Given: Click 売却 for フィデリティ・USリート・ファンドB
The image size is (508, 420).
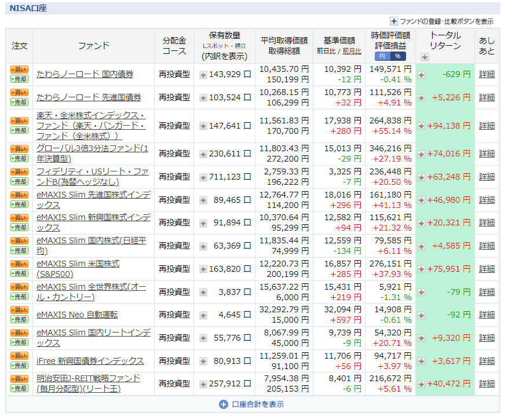Looking at the screenshot, I should (x=20, y=182).
